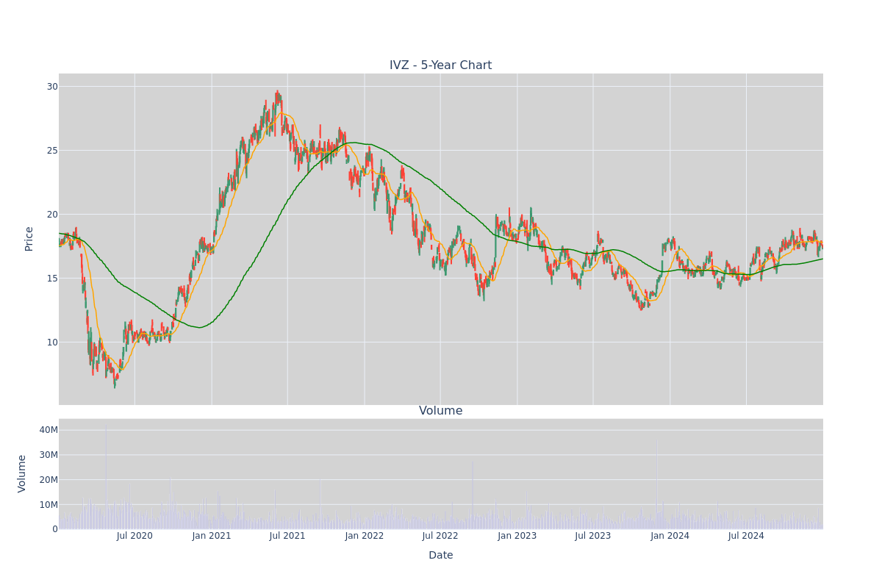Click the price tick label "30"
The height and width of the screenshot is (588, 882).
(x=51, y=87)
